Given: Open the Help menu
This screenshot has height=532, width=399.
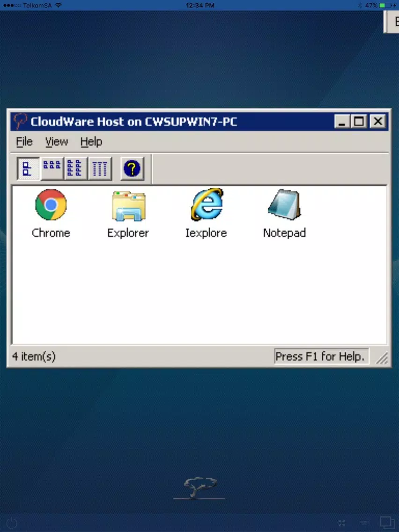Looking at the screenshot, I should pyautogui.click(x=91, y=141).
